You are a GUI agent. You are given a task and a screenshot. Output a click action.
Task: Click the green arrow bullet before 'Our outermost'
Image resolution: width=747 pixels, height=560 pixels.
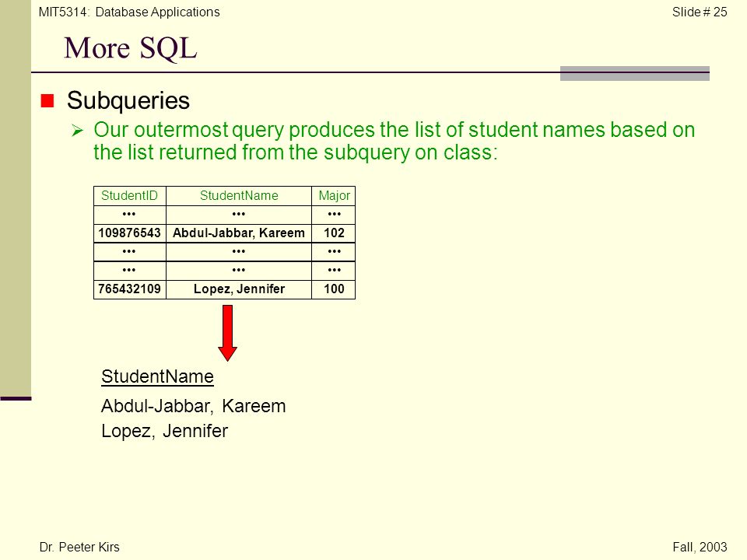(77, 130)
